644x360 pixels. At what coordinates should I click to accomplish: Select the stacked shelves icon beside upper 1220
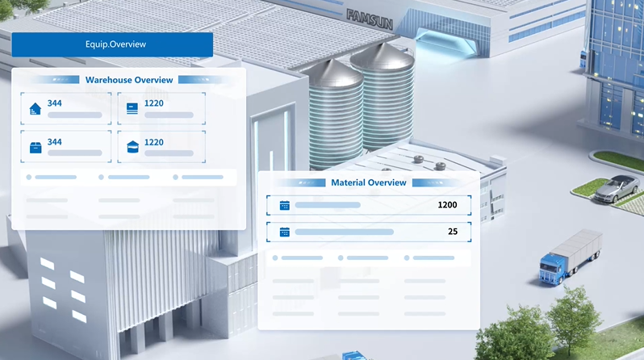pyautogui.click(x=132, y=109)
